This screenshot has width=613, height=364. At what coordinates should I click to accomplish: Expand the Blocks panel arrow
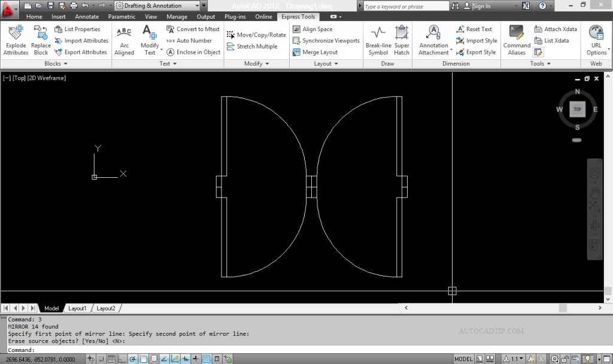coord(65,63)
